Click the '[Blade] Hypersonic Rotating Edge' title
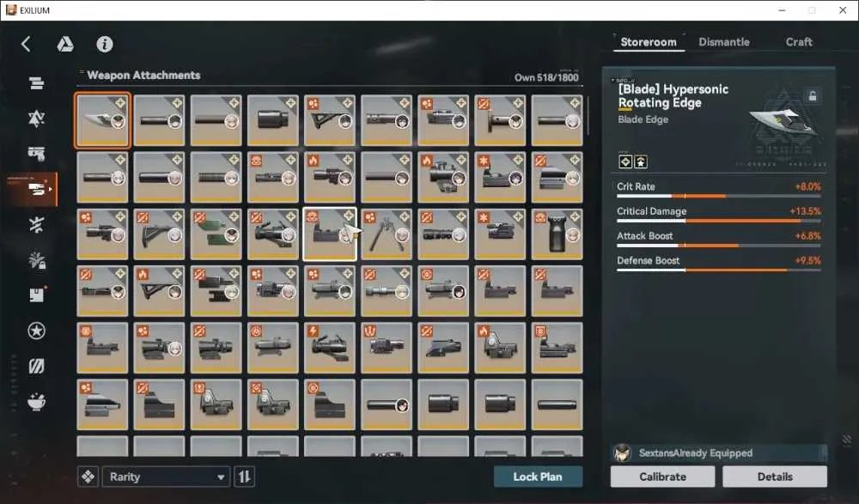This screenshot has width=859, height=504. pyautogui.click(x=673, y=96)
